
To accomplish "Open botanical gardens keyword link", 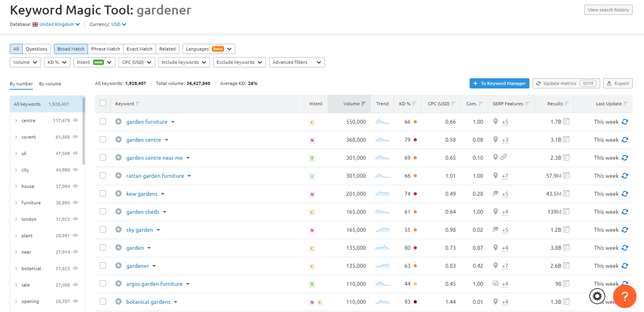I will [x=148, y=302].
